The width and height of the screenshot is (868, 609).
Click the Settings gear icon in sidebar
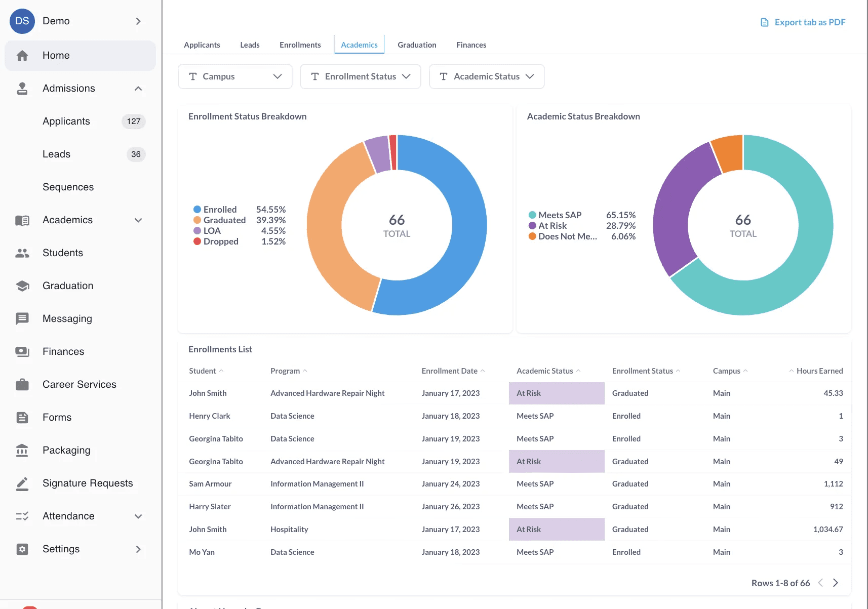[22, 549]
